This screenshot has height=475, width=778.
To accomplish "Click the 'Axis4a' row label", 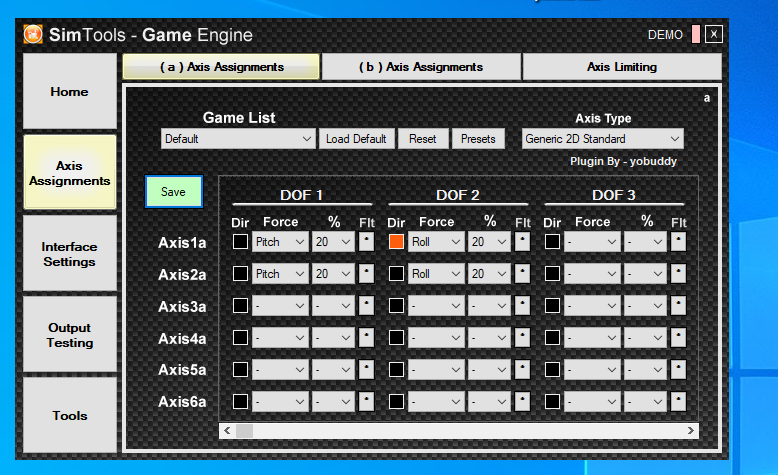I will tap(182, 339).
